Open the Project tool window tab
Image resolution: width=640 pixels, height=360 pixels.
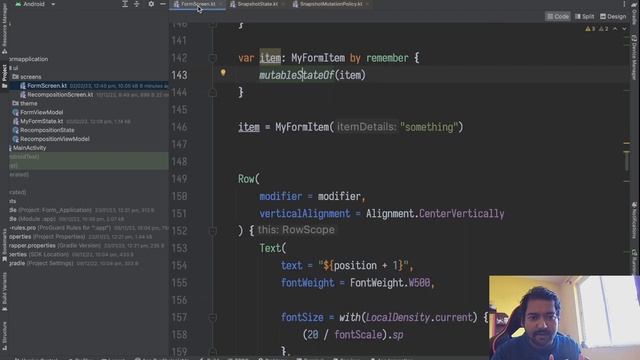[4, 76]
